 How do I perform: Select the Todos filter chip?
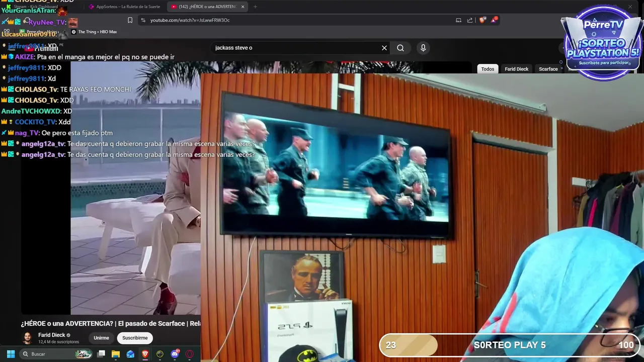[x=488, y=69]
